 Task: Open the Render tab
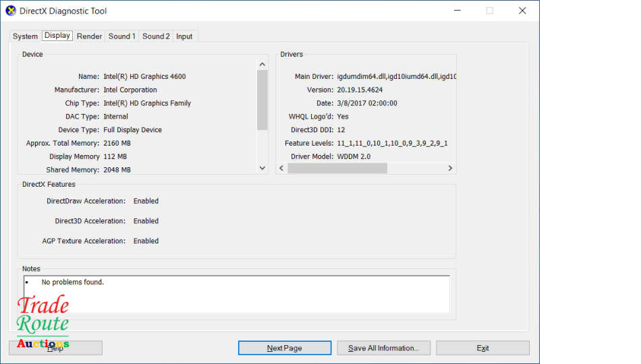pos(89,36)
